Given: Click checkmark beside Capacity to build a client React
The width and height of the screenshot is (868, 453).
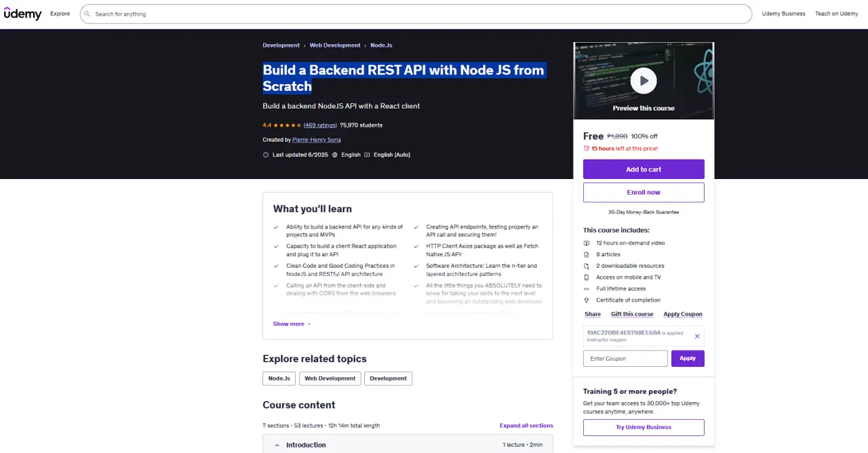Looking at the screenshot, I should point(276,246).
